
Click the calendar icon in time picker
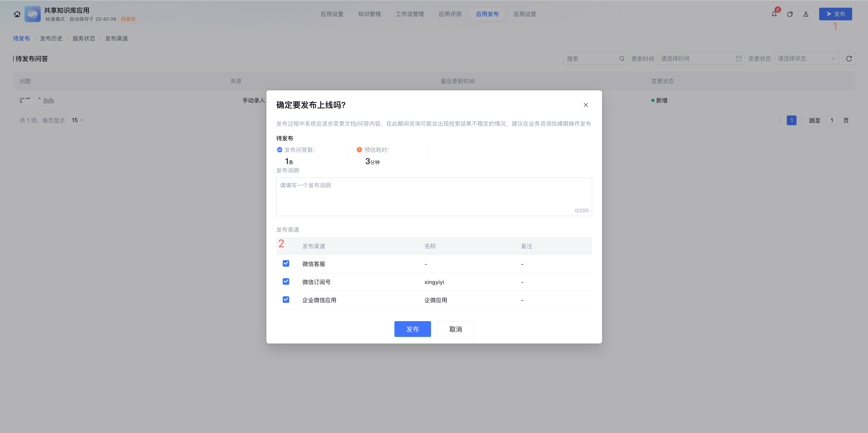(738, 59)
